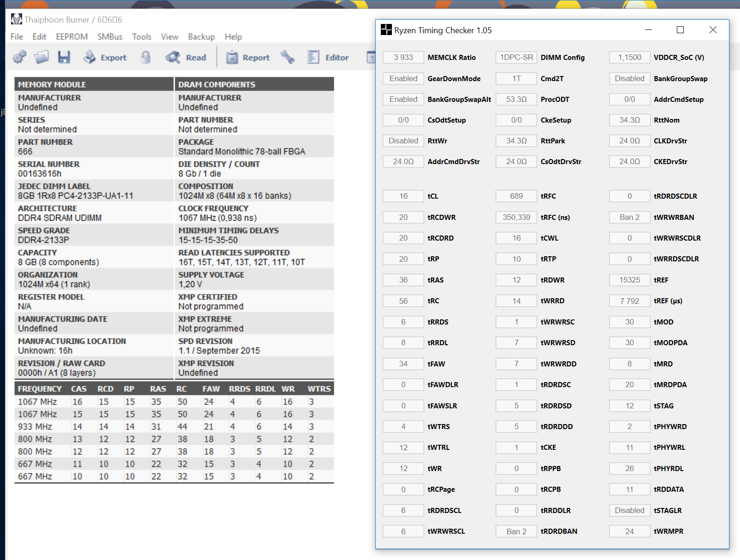740x560 pixels.
Task: Click the DIMM Config value 1DPC-SR
Action: (x=516, y=58)
